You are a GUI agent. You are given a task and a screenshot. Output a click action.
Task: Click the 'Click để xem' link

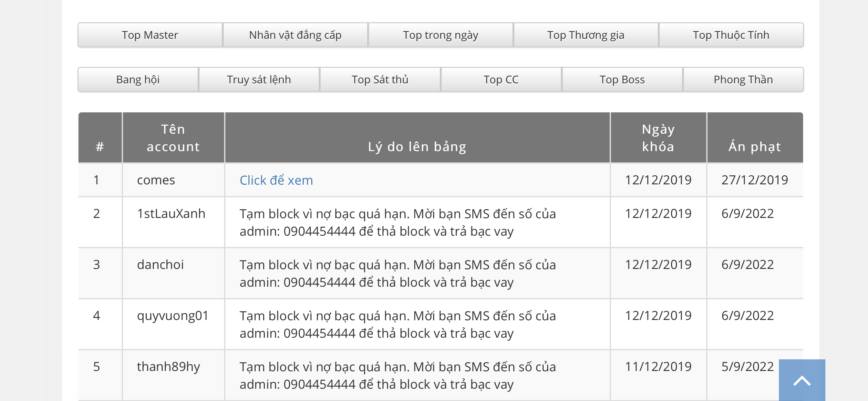[x=276, y=180]
